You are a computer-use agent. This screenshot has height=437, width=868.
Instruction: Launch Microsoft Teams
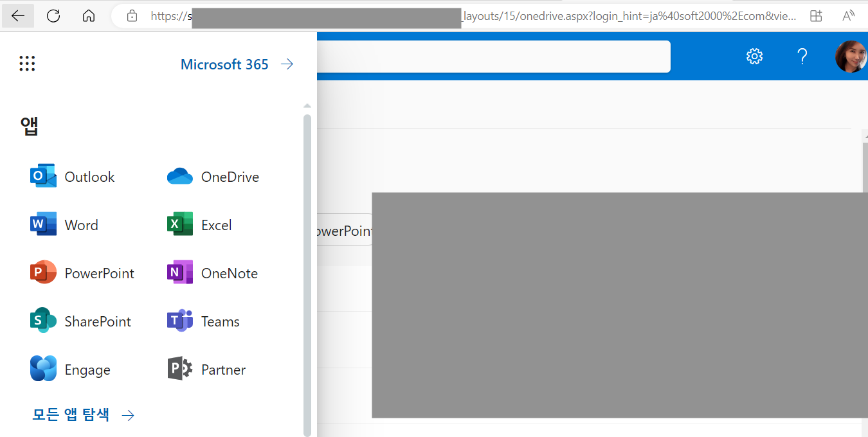(203, 321)
